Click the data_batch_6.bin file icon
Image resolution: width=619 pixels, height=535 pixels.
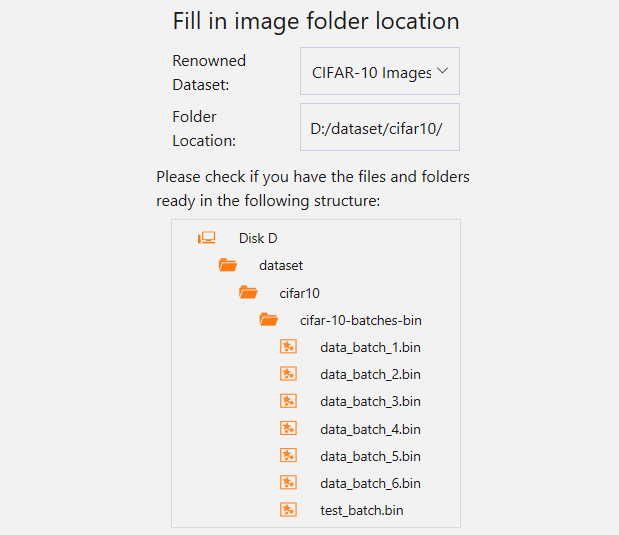point(289,482)
